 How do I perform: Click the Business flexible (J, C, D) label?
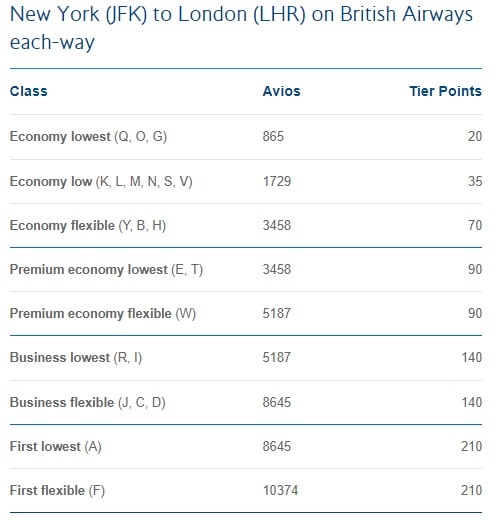pos(88,403)
